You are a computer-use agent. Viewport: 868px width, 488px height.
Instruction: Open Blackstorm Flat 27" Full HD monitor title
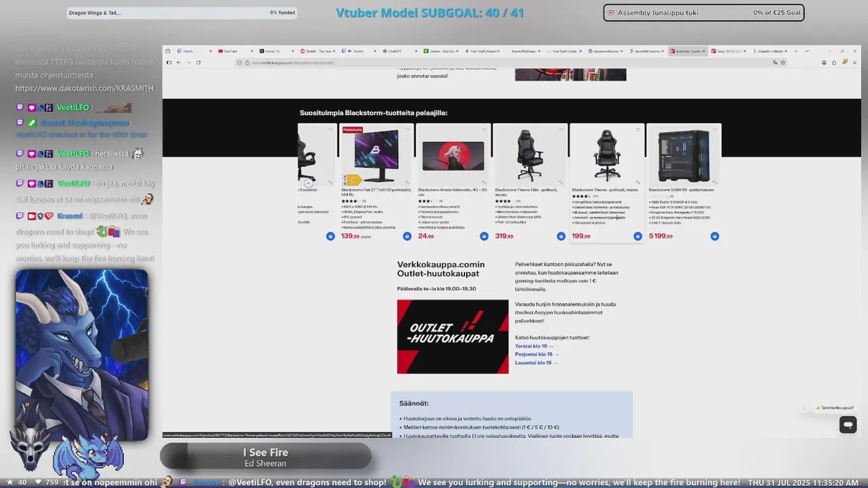tap(376, 192)
